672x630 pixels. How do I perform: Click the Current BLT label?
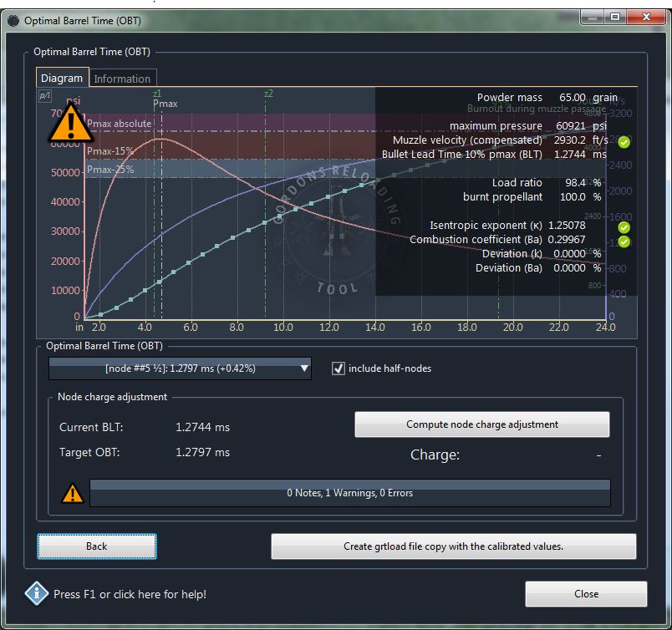pos(91,427)
